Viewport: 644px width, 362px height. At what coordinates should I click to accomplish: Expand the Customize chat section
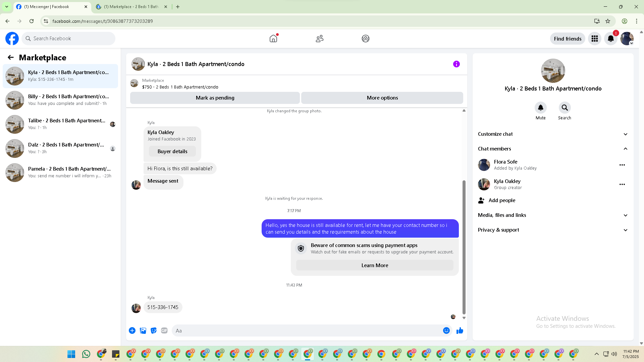pyautogui.click(x=552, y=134)
